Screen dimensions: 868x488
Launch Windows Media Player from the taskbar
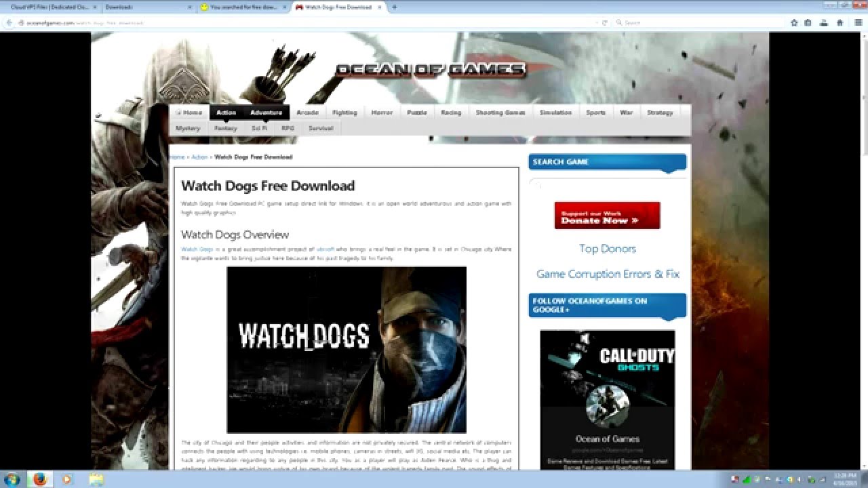[66, 479]
